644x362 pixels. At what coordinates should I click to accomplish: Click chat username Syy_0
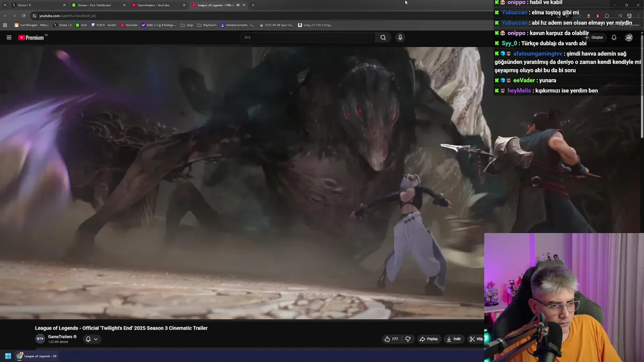509,43
